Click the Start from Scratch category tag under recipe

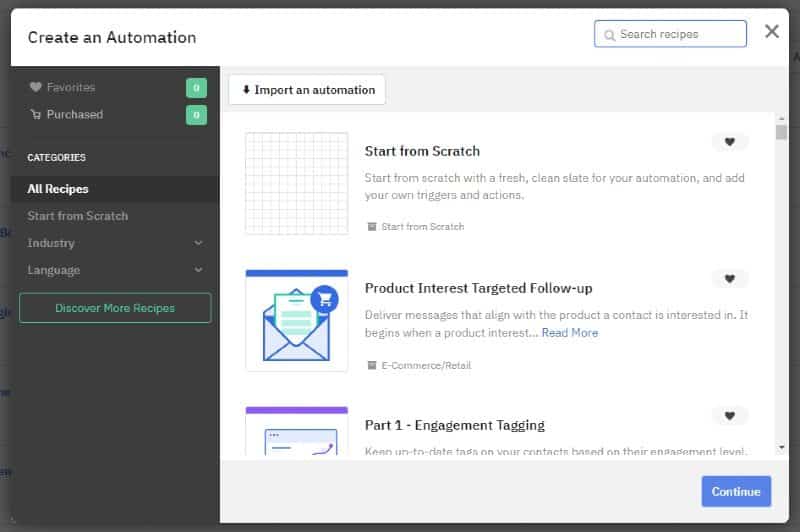pyautogui.click(x=422, y=226)
